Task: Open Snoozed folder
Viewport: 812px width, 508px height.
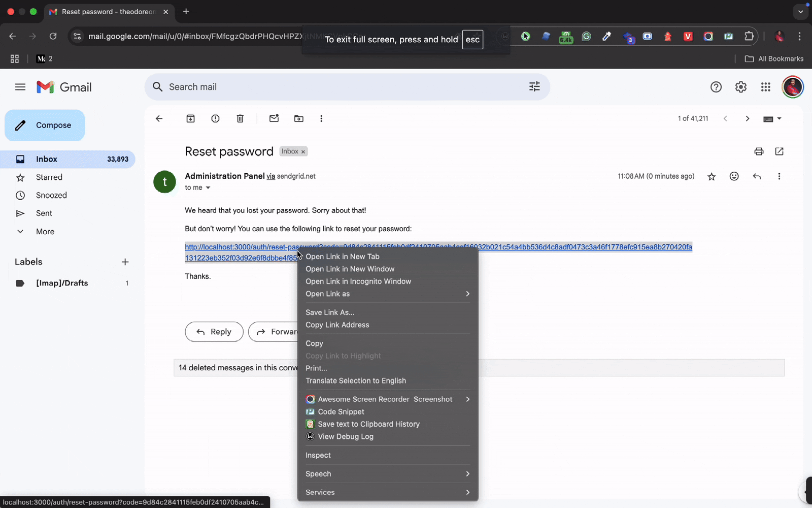Action: click(x=51, y=195)
